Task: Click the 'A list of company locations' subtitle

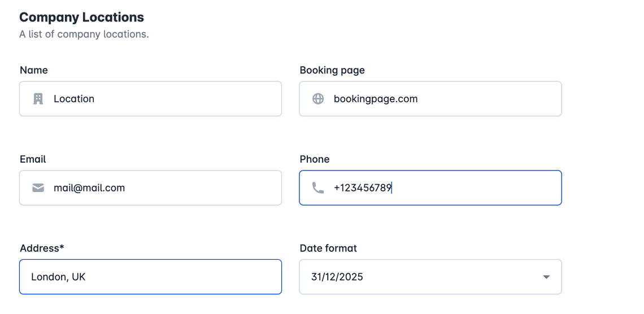Action: click(84, 34)
